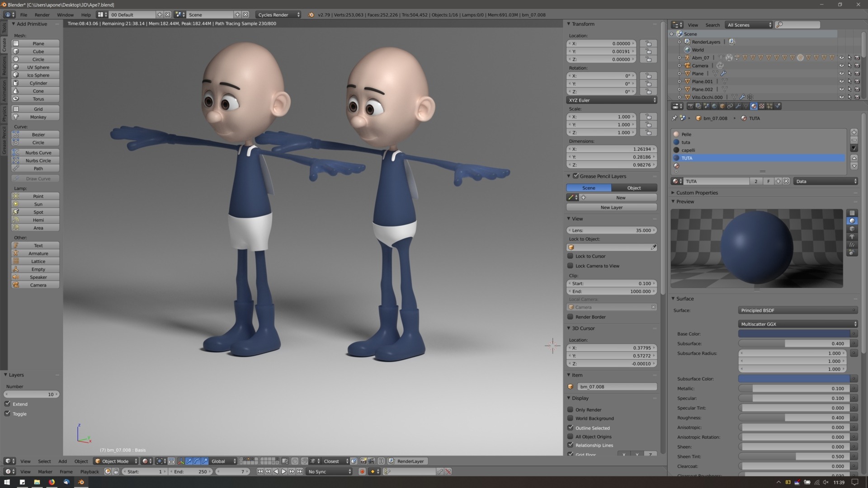This screenshot has width=868, height=488.
Task: Open the Playback menu in timeline
Action: tap(90, 471)
